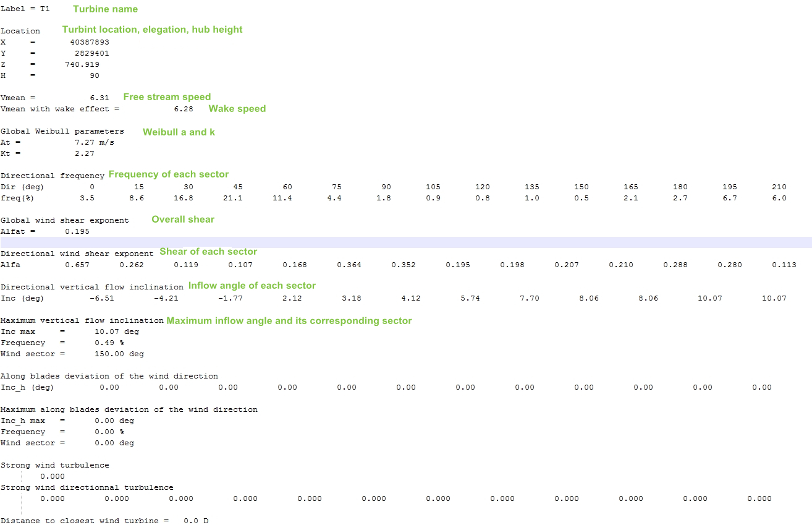The height and width of the screenshot is (530, 812).
Task: Click direction value 135 in Dir row
Action: [532, 187]
